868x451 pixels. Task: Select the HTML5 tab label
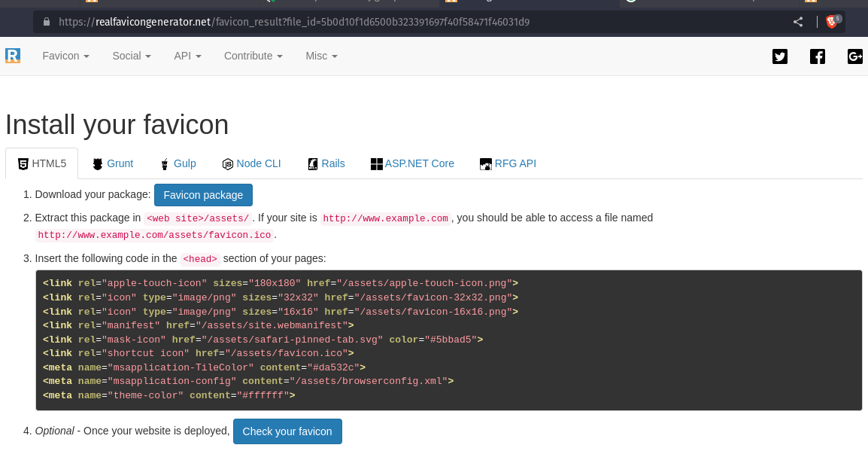point(50,164)
